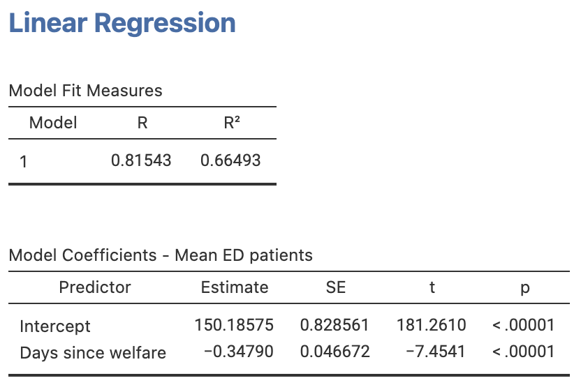
Task: Click the t column header
Action: (x=432, y=287)
